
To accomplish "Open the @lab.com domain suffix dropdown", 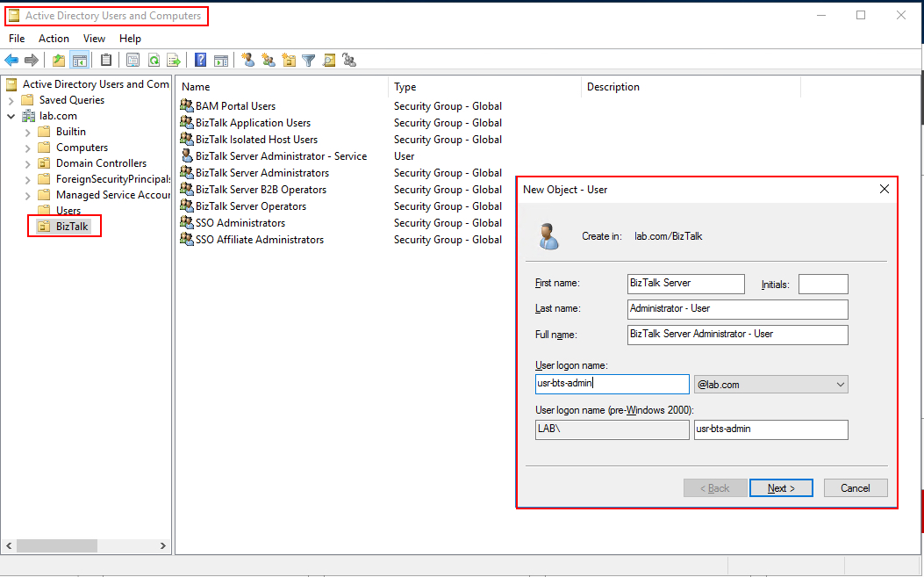I will tap(770, 384).
